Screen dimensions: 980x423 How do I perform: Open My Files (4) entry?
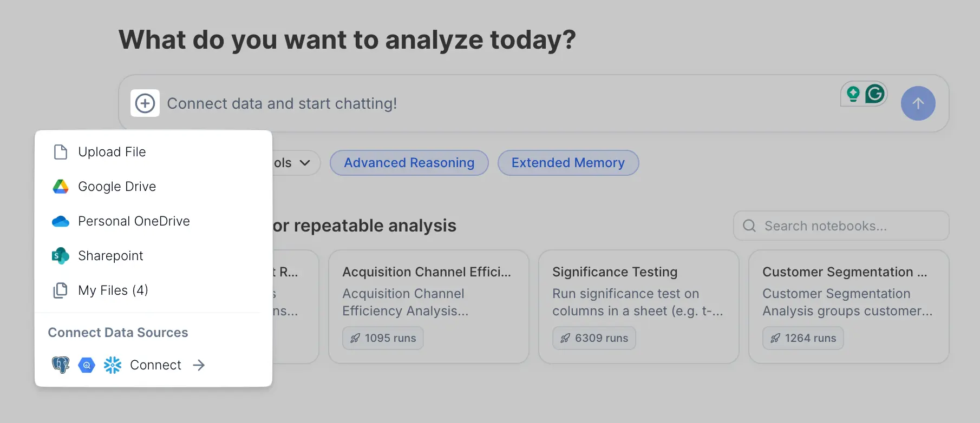tap(113, 290)
